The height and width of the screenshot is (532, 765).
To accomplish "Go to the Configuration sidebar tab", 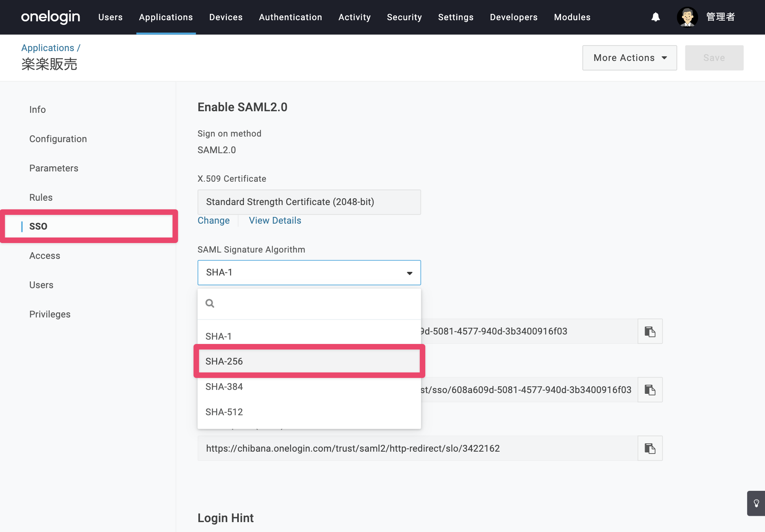I will 58,139.
